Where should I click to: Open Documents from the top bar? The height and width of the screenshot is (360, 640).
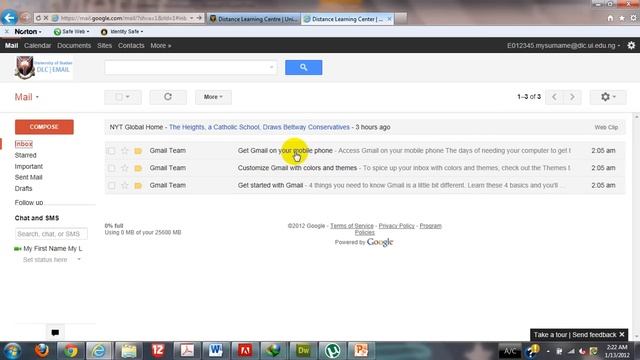(74, 45)
